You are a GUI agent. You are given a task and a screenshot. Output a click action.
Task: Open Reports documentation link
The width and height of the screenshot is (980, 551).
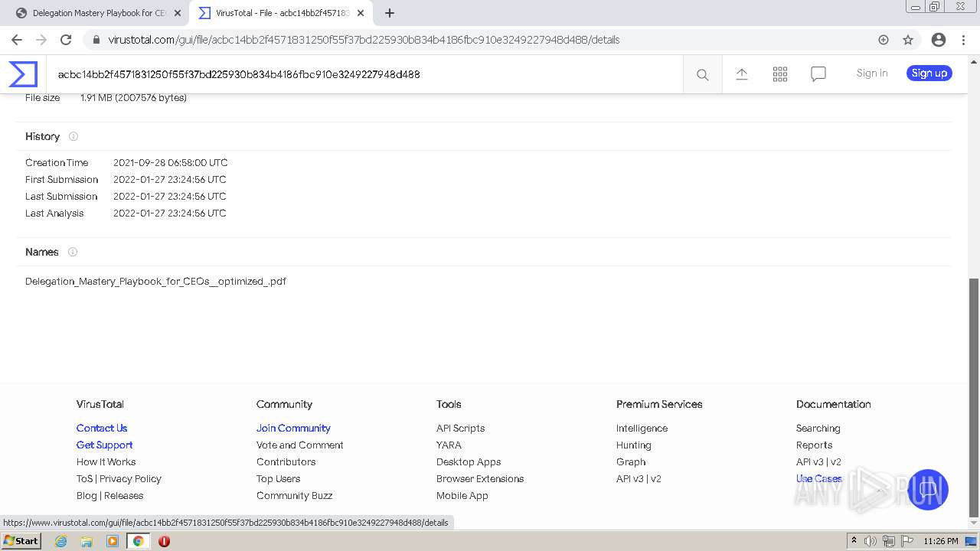(814, 445)
